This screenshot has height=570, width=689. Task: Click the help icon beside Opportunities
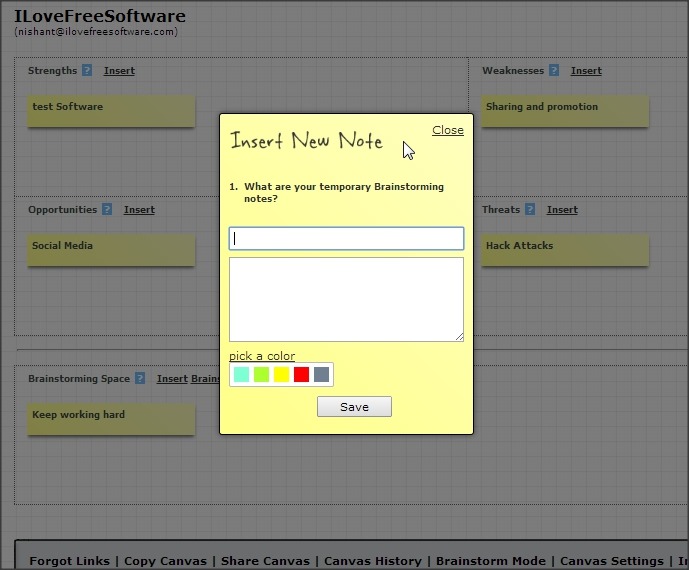[107, 210]
